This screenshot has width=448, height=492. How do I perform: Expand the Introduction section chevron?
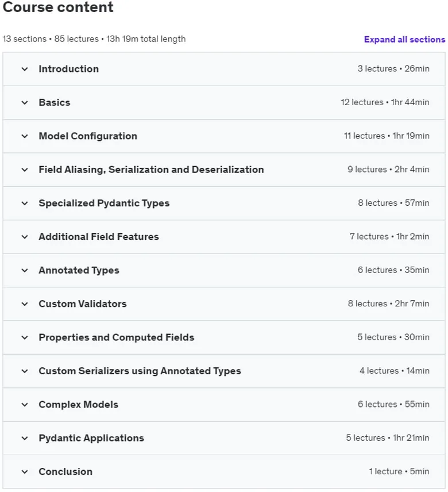pos(25,69)
